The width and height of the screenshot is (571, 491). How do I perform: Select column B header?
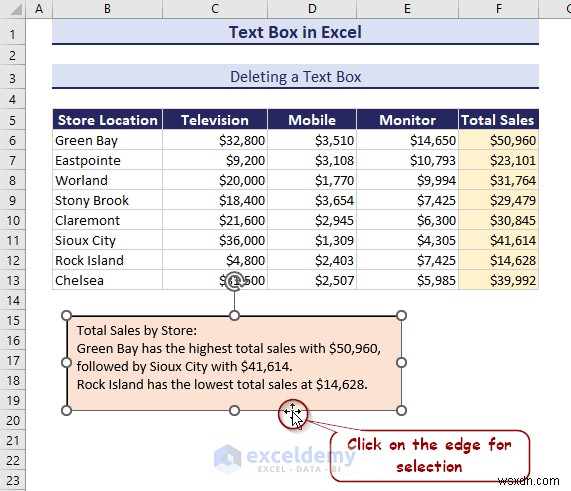tap(107, 9)
